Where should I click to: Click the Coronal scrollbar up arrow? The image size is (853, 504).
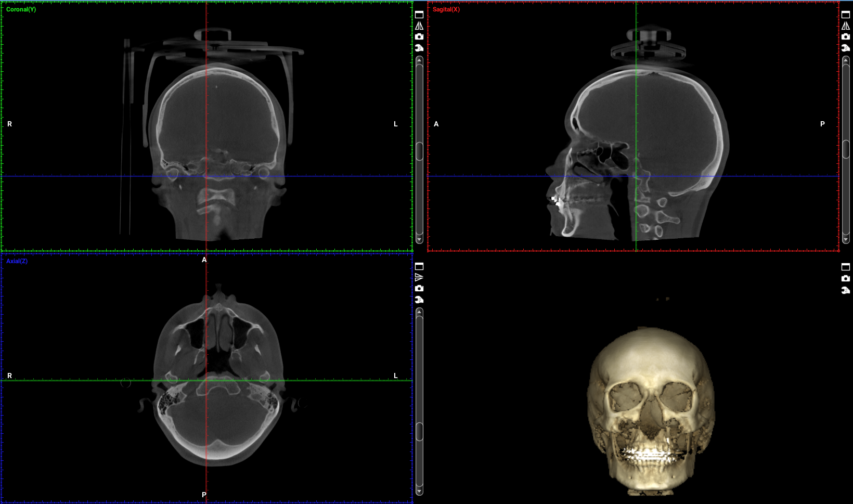(x=420, y=60)
